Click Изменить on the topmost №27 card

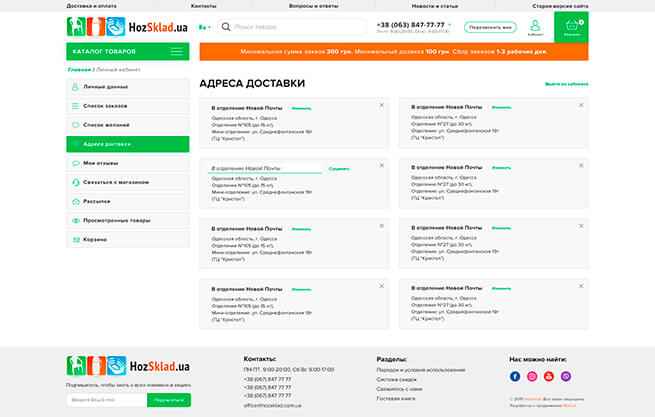501,107
